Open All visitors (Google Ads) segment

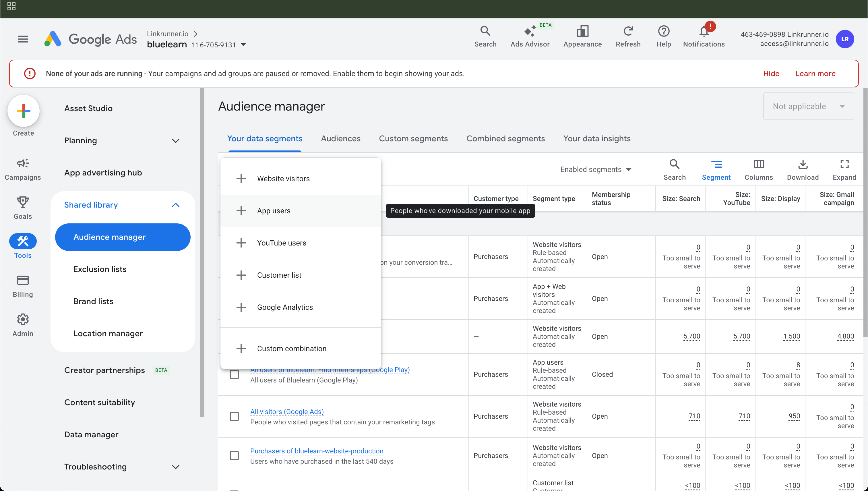coord(287,411)
